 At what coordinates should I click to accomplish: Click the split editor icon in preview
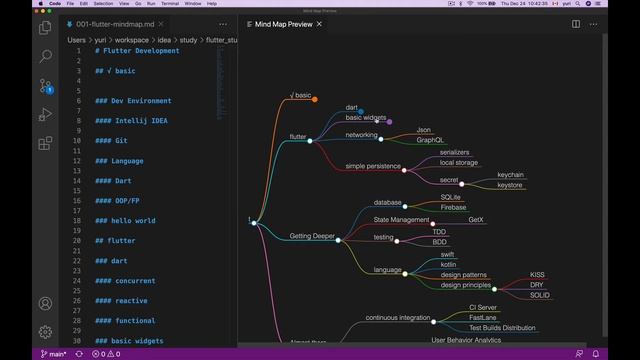pos(576,24)
